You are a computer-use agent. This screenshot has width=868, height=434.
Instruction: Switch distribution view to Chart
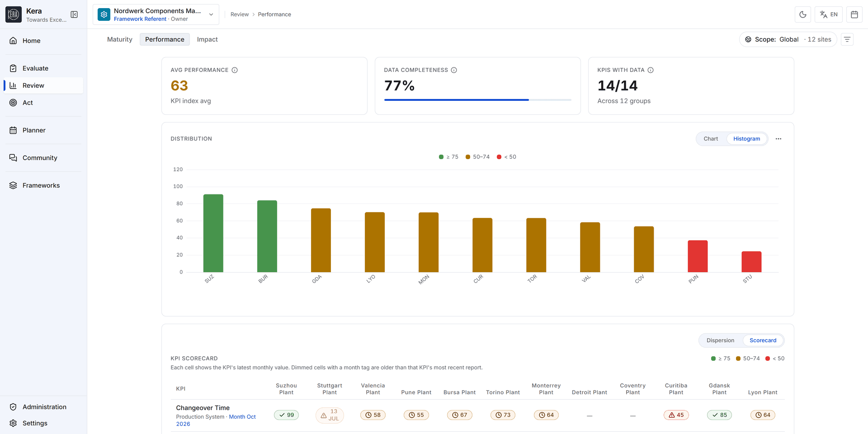pos(711,139)
